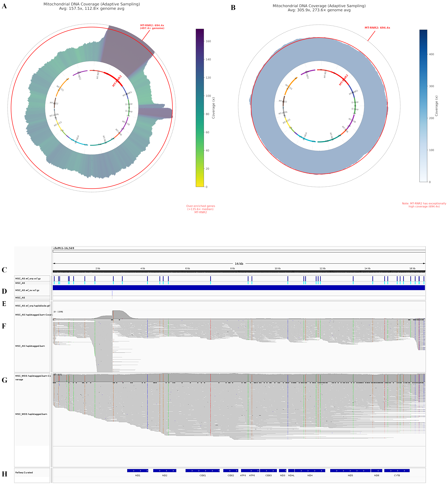Click the 8 kb ruler tick mark

232,268
